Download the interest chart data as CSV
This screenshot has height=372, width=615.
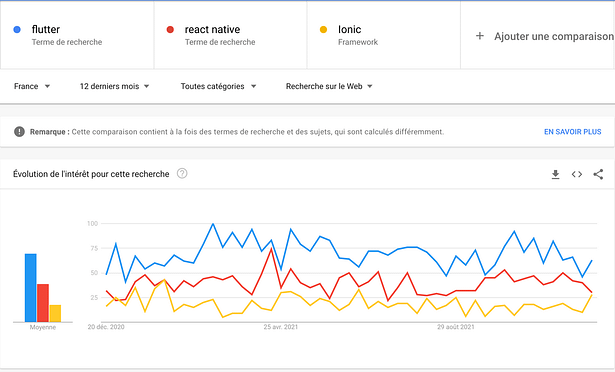tap(555, 174)
